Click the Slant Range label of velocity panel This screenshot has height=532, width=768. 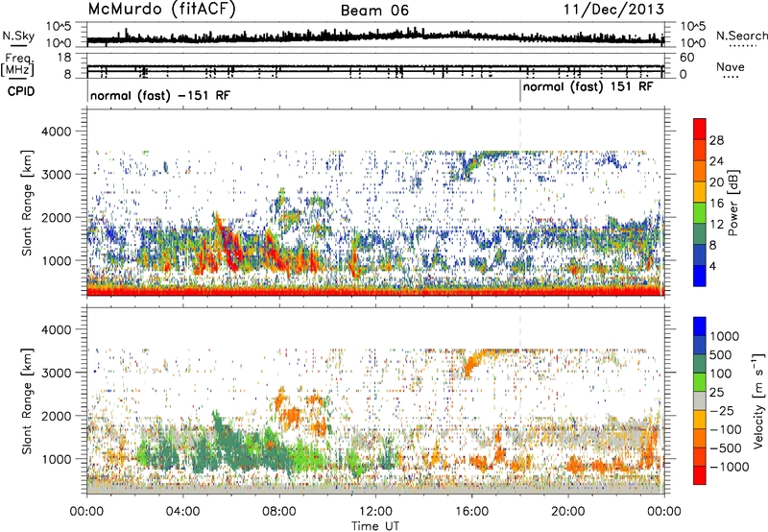click(x=27, y=400)
